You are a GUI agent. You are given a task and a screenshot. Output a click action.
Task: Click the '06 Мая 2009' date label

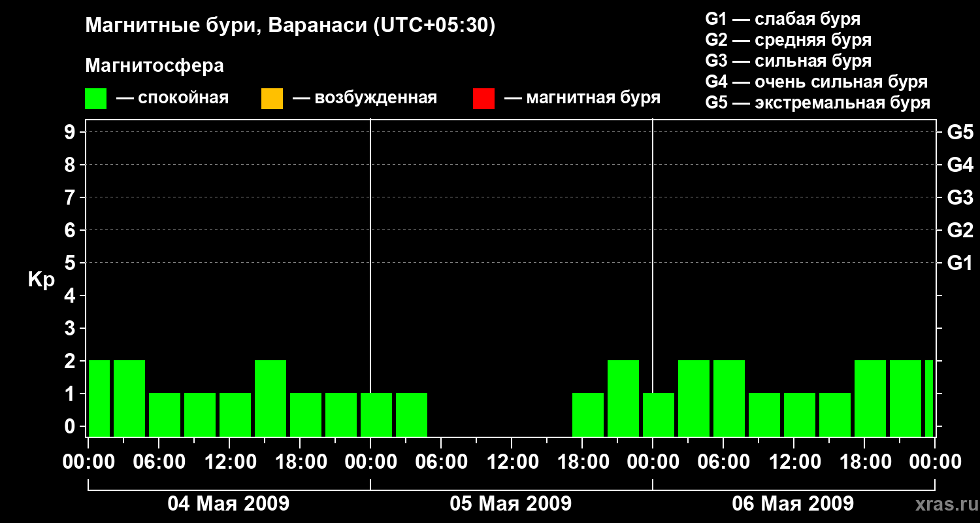click(x=793, y=503)
